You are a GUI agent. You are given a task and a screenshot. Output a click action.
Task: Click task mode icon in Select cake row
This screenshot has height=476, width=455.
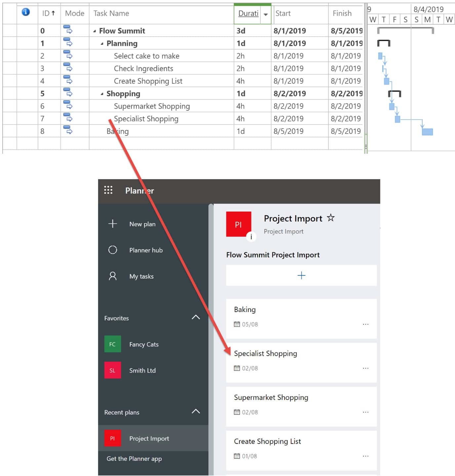[68, 55]
